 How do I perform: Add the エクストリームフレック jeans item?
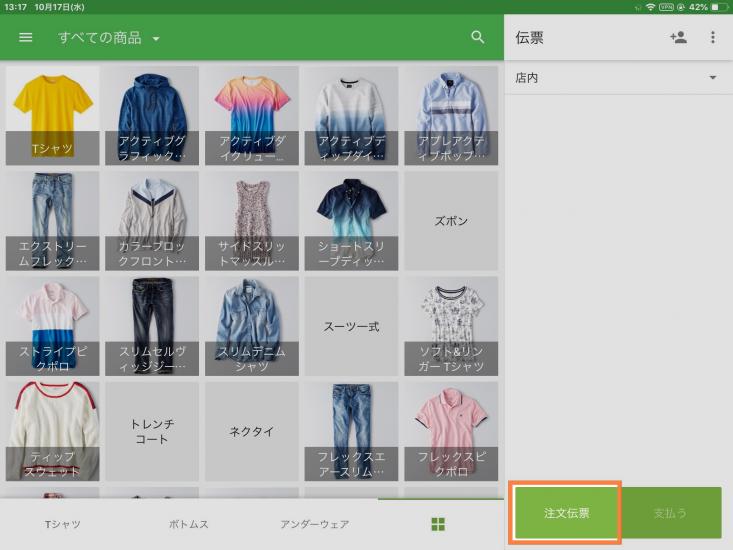pos(52,221)
